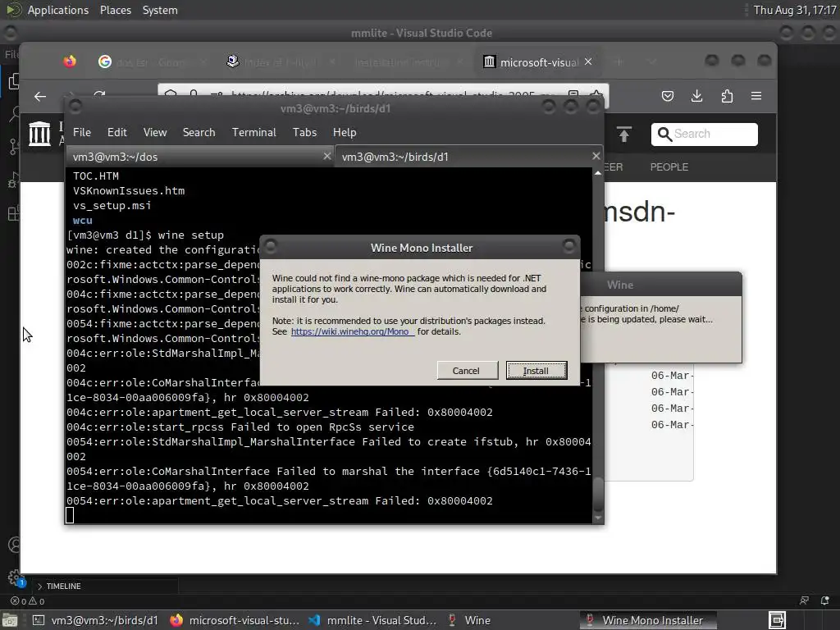This screenshot has height=630, width=840.
Task: Click the Firefox bookmark star icon
Action: point(596,95)
